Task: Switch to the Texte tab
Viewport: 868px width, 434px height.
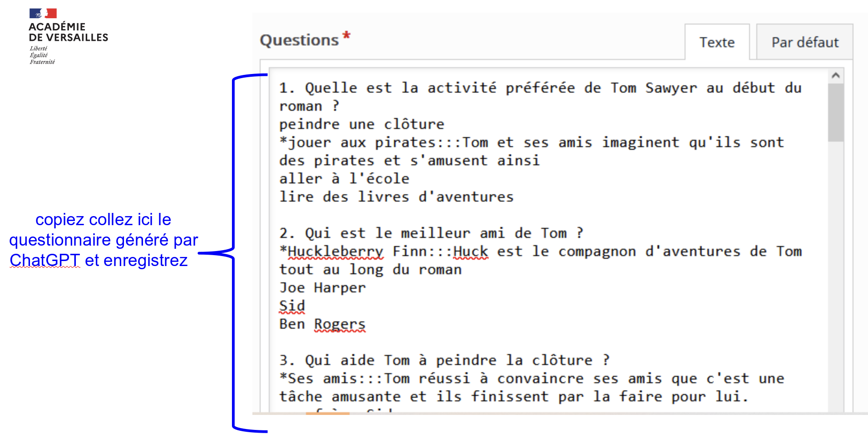Action: pos(716,42)
